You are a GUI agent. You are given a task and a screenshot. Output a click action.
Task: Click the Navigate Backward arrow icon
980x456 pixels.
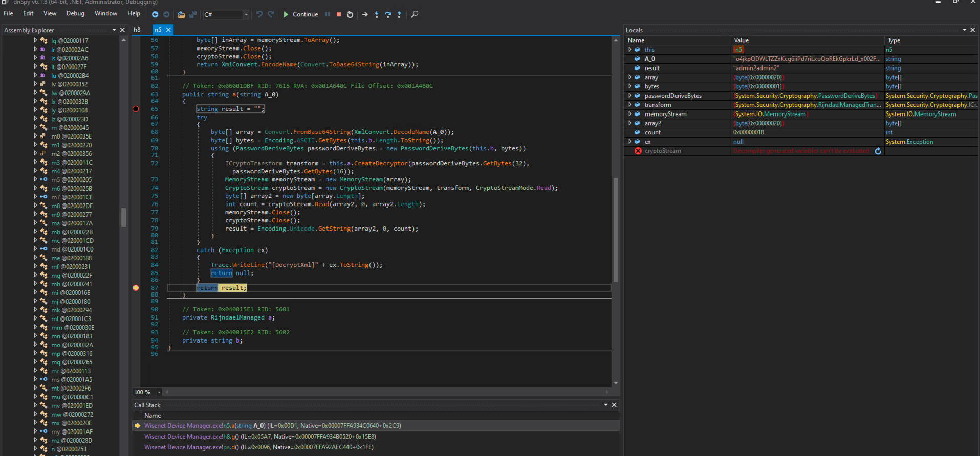[155, 15]
